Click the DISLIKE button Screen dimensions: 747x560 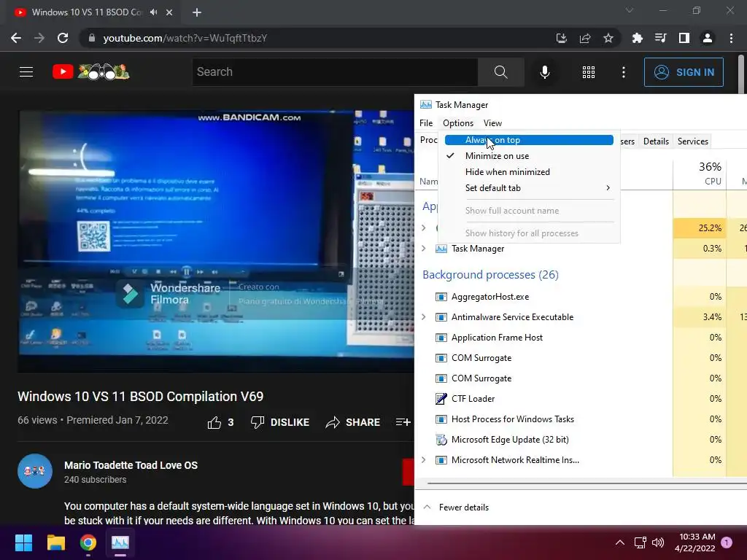pyautogui.click(x=280, y=422)
